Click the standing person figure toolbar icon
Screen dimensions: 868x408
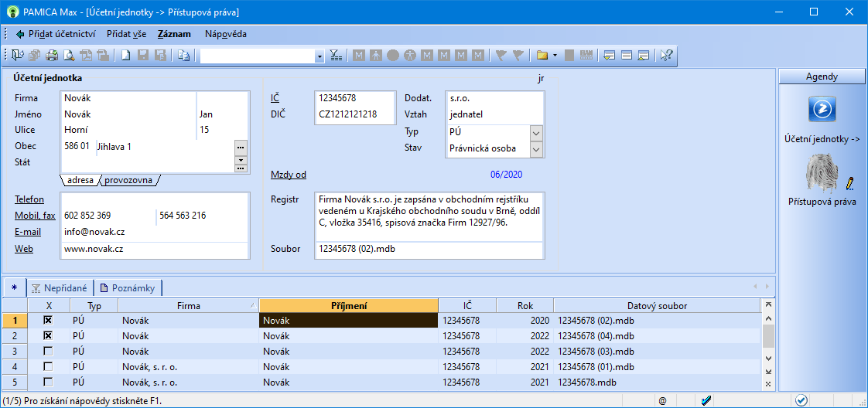click(x=375, y=55)
